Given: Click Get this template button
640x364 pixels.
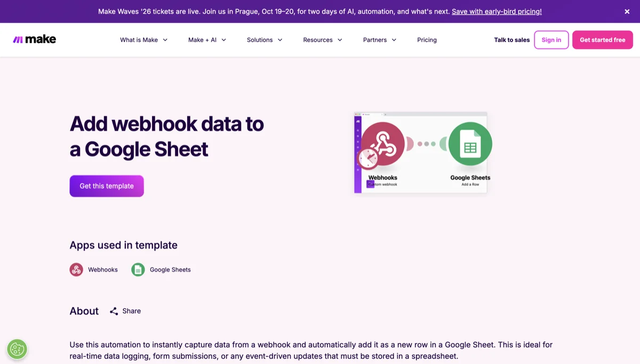Looking at the screenshot, I should click(107, 186).
